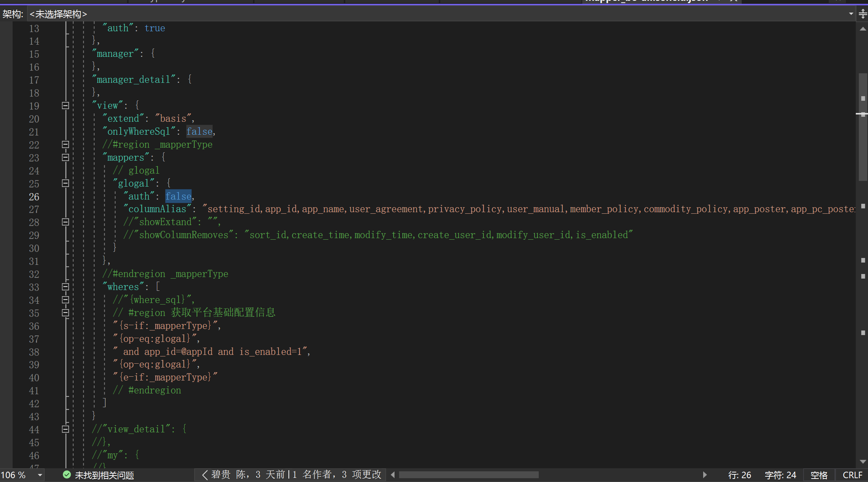Click the true value of auth on line 13
868x482 pixels.
pos(155,28)
